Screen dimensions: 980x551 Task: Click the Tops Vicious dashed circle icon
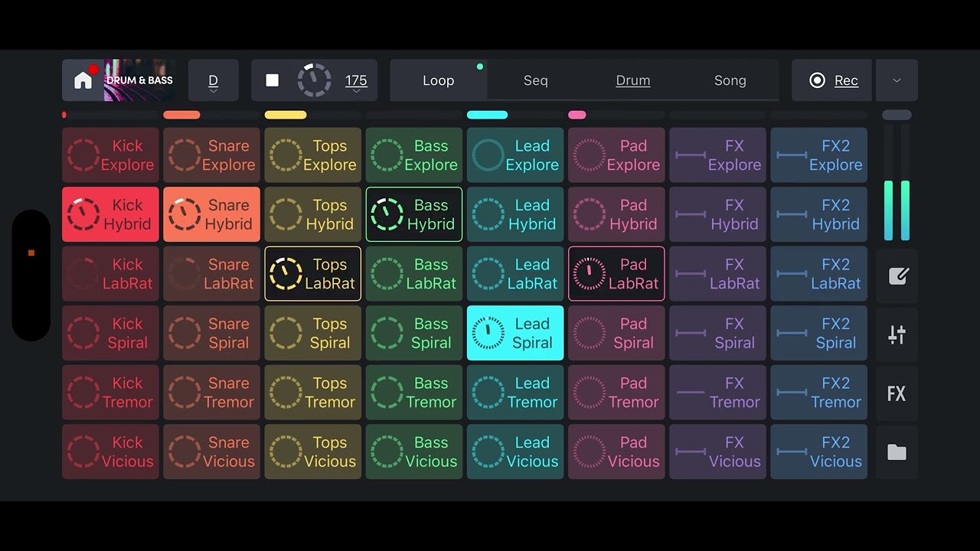(286, 452)
